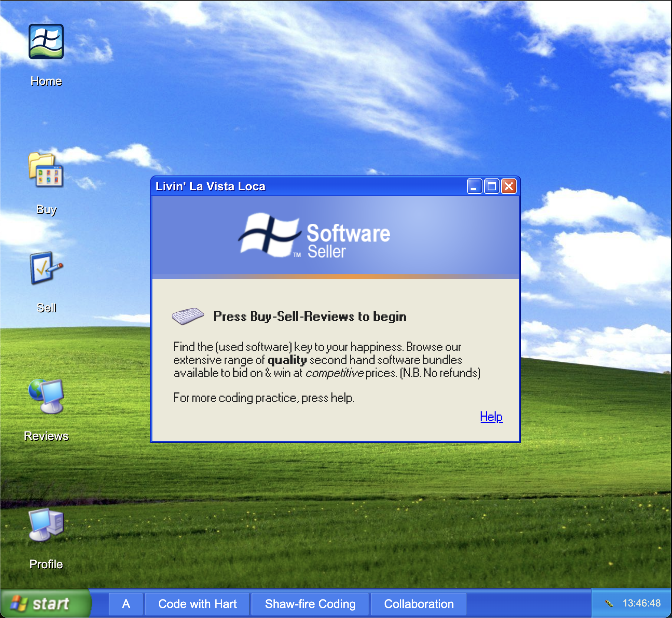This screenshot has height=618, width=672.
Task: Minimize the Livin' La Vista Loca window
Action: click(x=474, y=186)
